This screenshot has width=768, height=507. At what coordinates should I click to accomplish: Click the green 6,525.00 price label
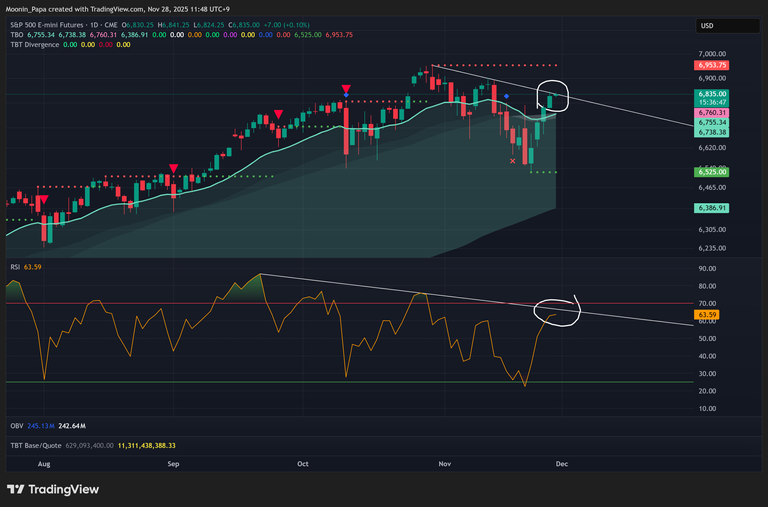[714, 172]
